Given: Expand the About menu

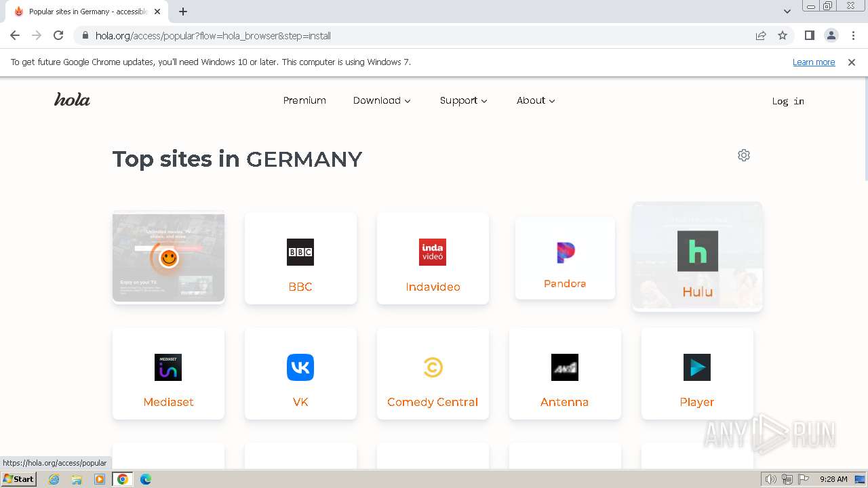Looking at the screenshot, I should 536,100.
